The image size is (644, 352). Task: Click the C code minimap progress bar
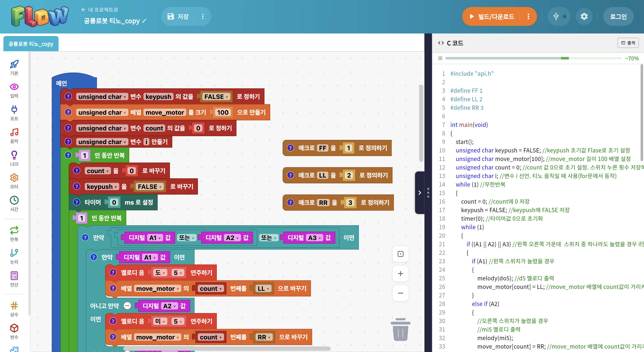[x=533, y=58]
